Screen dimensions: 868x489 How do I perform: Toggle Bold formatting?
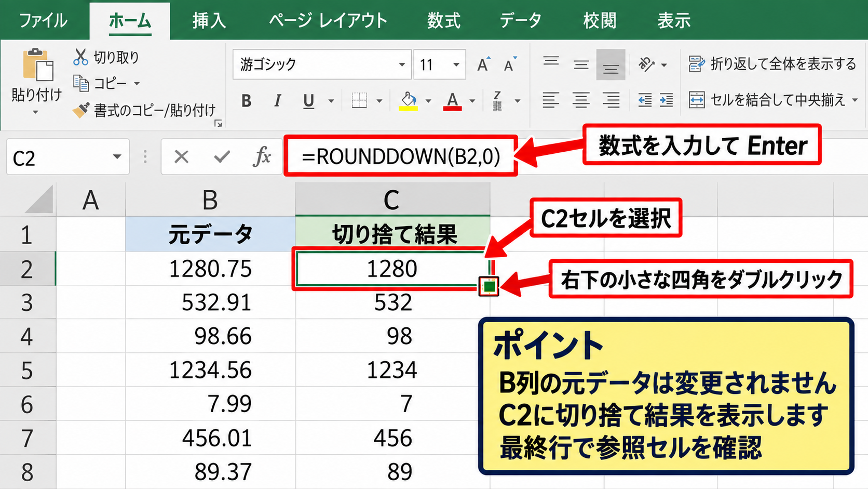[x=247, y=101]
